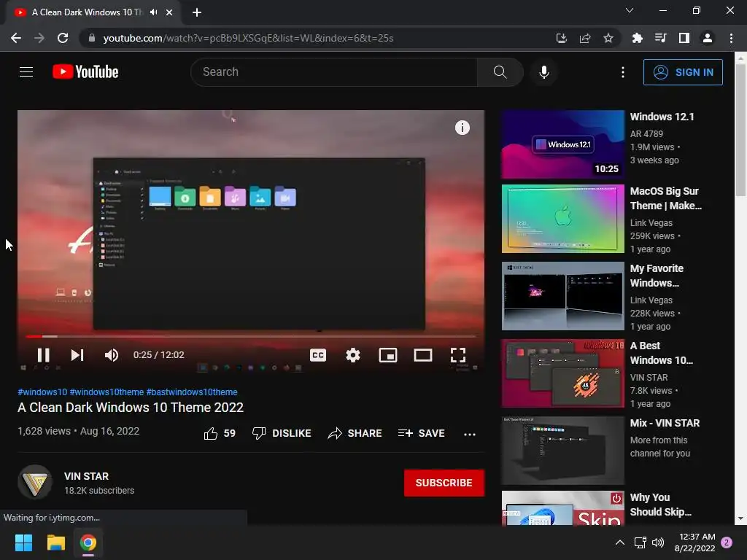Viewport: 747px width, 560px height.
Task: Open Why You Should Skip video title
Action: click(660, 505)
